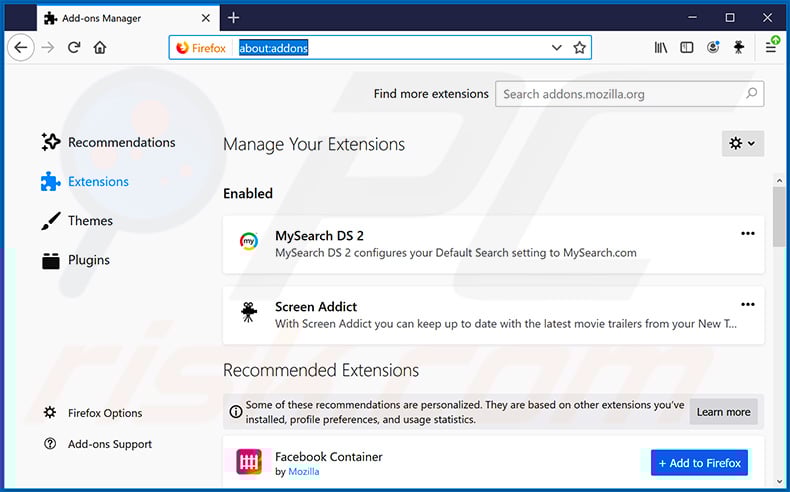
Task: Show the sidebars panel
Action: point(687,48)
